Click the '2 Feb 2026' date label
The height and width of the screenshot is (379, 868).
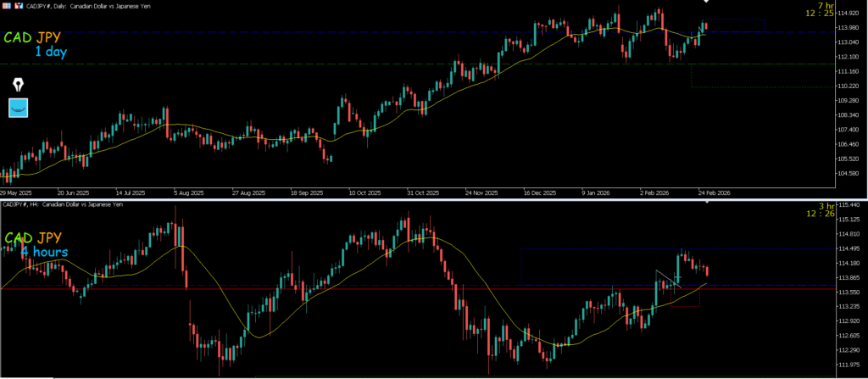[654, 193]
